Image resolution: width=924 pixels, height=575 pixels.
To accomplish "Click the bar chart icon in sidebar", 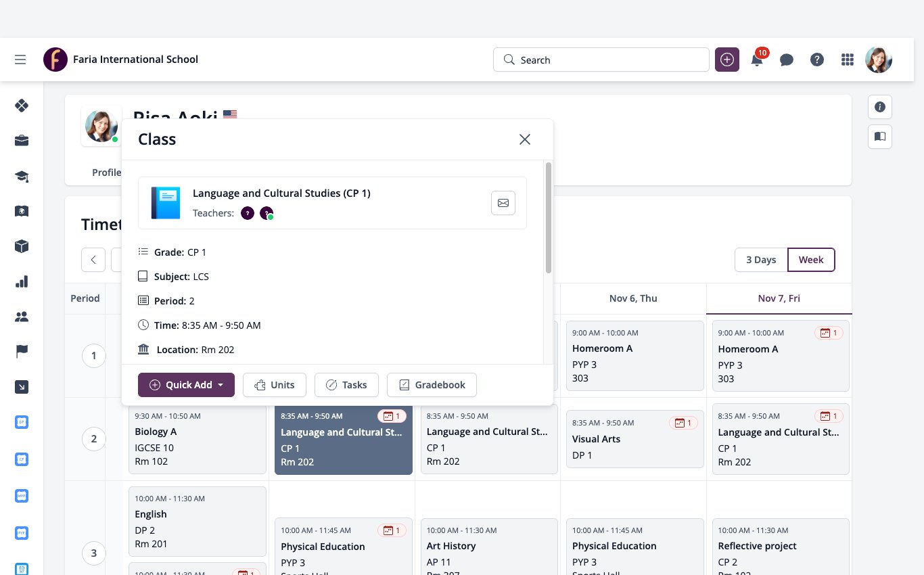I will [x=22, y=281].
